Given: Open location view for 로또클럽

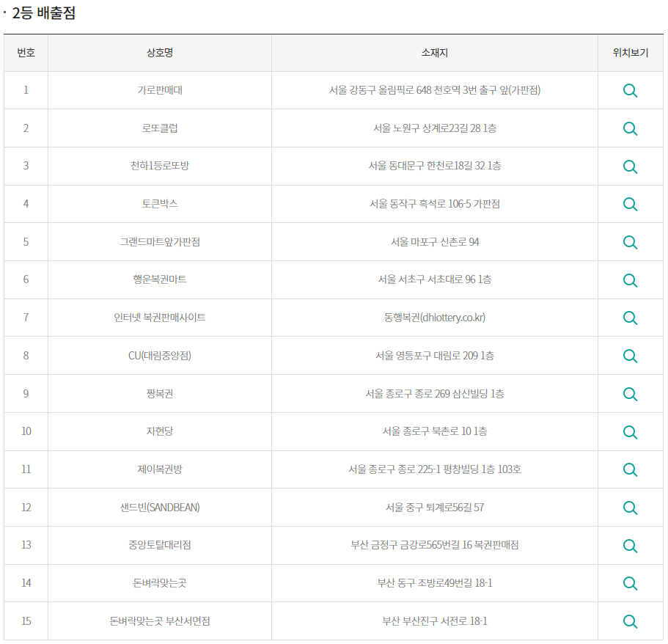Looking at the screenshot, I should coord(630,128).
